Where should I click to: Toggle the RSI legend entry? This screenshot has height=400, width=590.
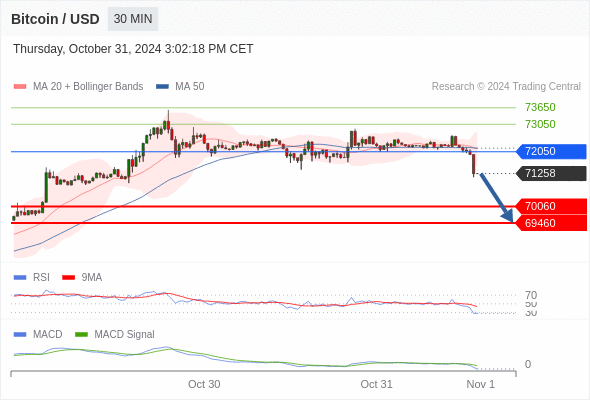(x=32, y=277)
